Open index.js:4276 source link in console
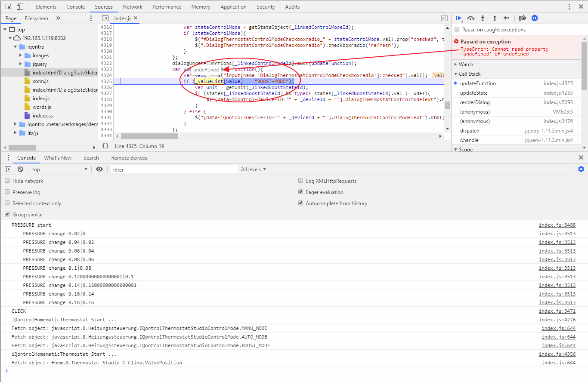The width and height of the screenshot is (588, 382). coord(557,320)
